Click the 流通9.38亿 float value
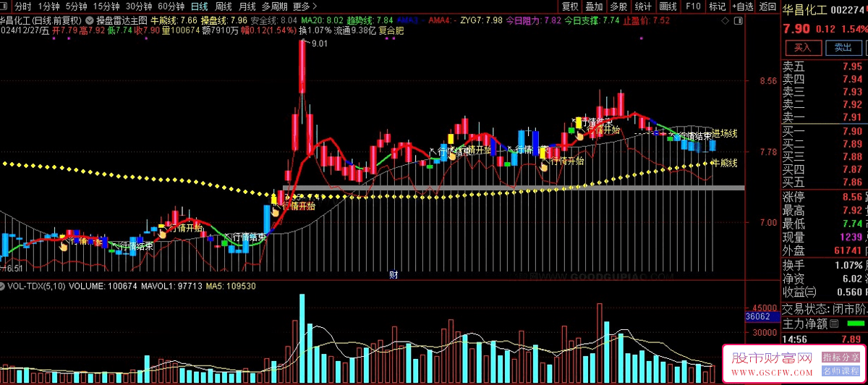The height and width of the screenshot is (385, 868). point(355,30)
